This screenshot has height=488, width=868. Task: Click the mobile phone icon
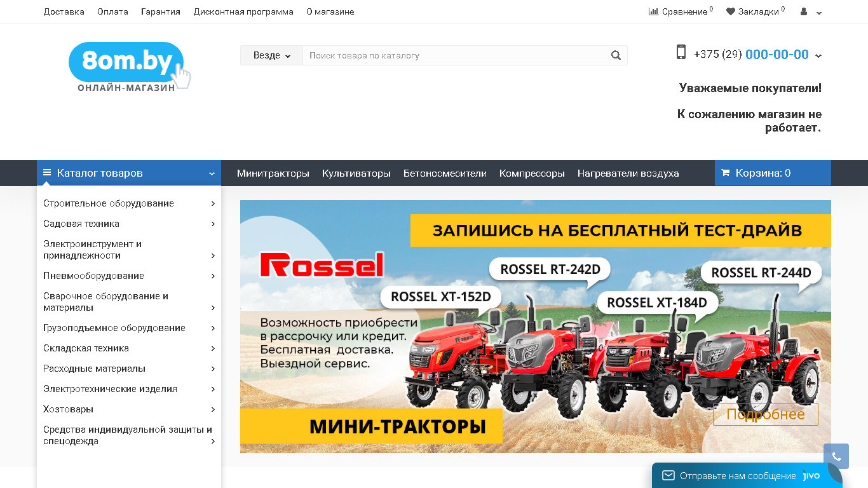(681, 52)
